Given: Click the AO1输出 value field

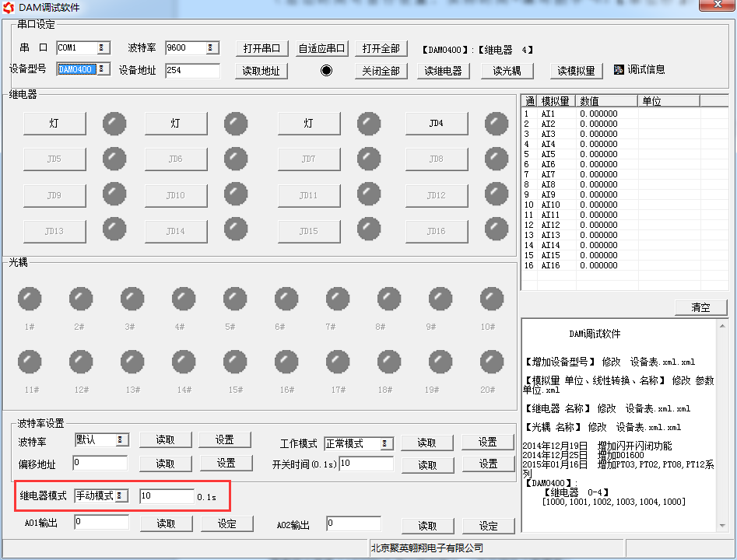Looking at the screenshot, I should click(x=101, y=522).
